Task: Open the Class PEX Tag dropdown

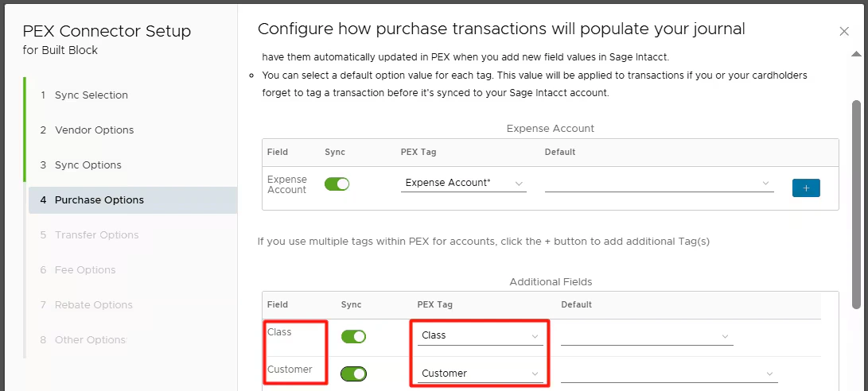Action: tap(480, 335)
